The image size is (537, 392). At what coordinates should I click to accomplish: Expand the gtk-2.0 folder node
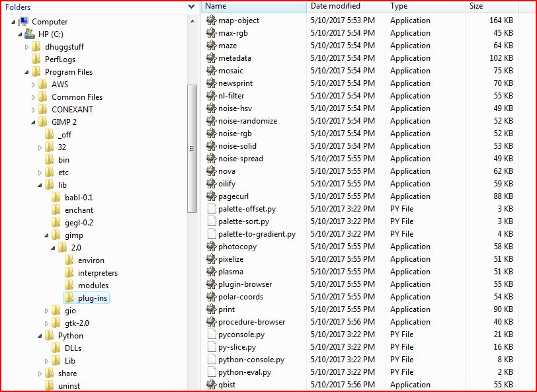46,323
